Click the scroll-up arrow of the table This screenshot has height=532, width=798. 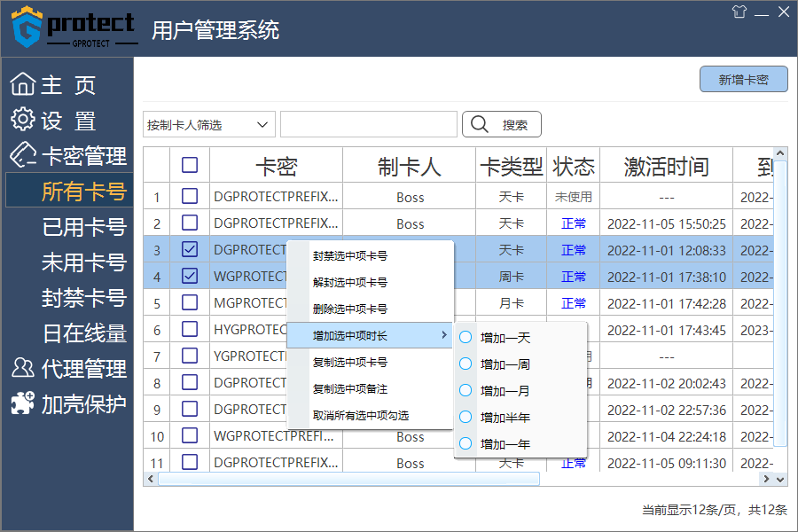click(x=780, y=153)
